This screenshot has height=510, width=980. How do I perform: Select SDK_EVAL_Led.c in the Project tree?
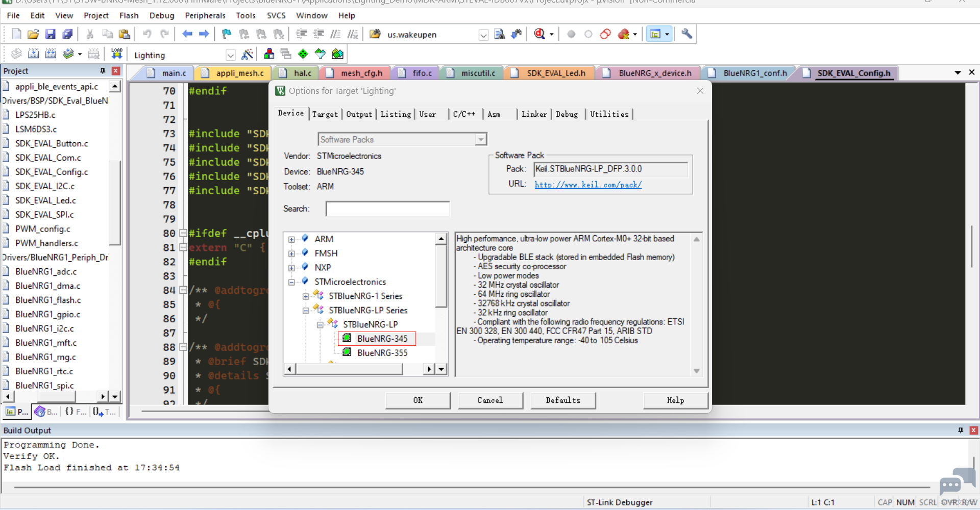[45, 200]
